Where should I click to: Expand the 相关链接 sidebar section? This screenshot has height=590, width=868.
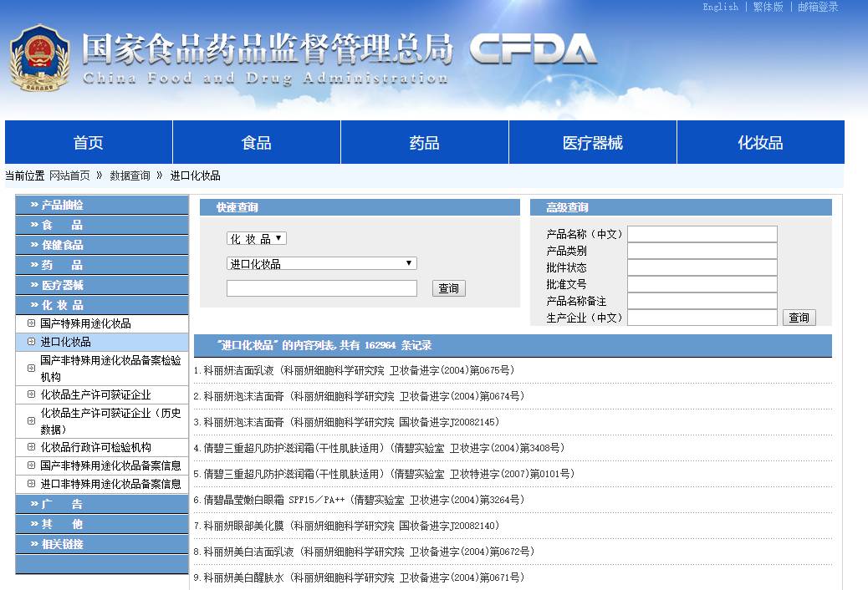tap(102, 544)
